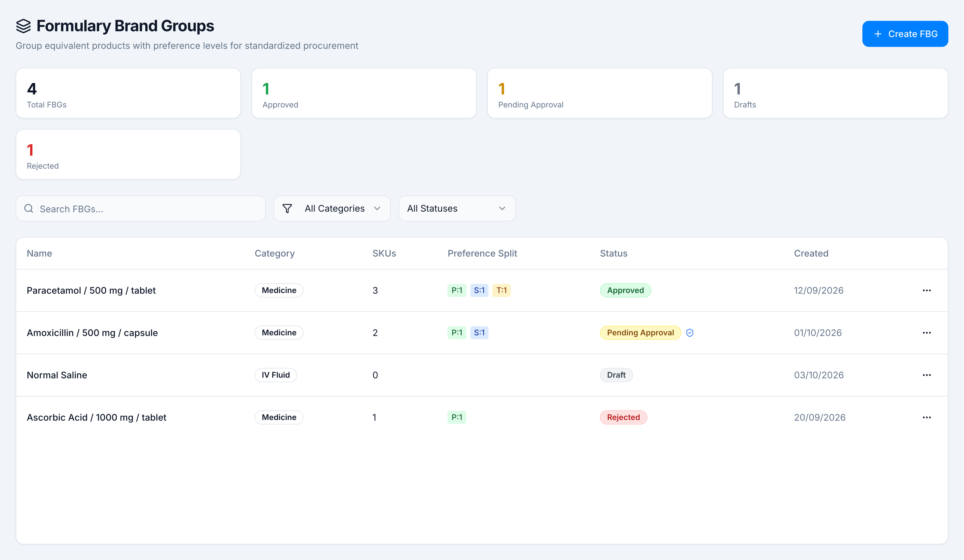This screenshot has width=964, height=560.
Task: Click the Created column header
Action: pyautogui.click(x=811, y=253)
